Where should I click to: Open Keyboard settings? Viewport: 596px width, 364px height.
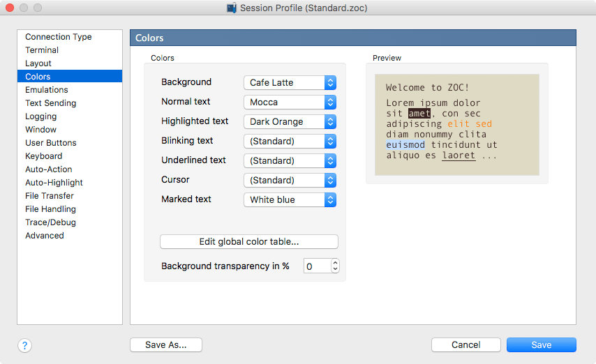pos(70,156)
